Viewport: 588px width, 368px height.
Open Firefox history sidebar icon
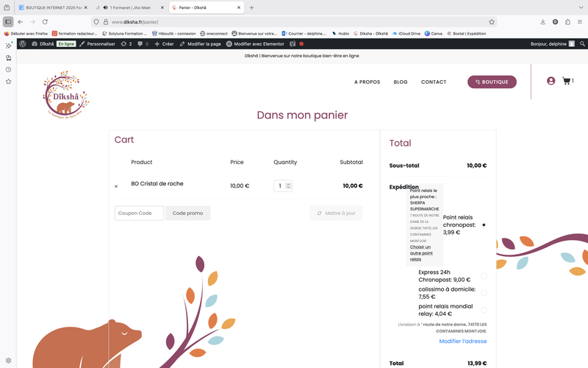point(8,69)
